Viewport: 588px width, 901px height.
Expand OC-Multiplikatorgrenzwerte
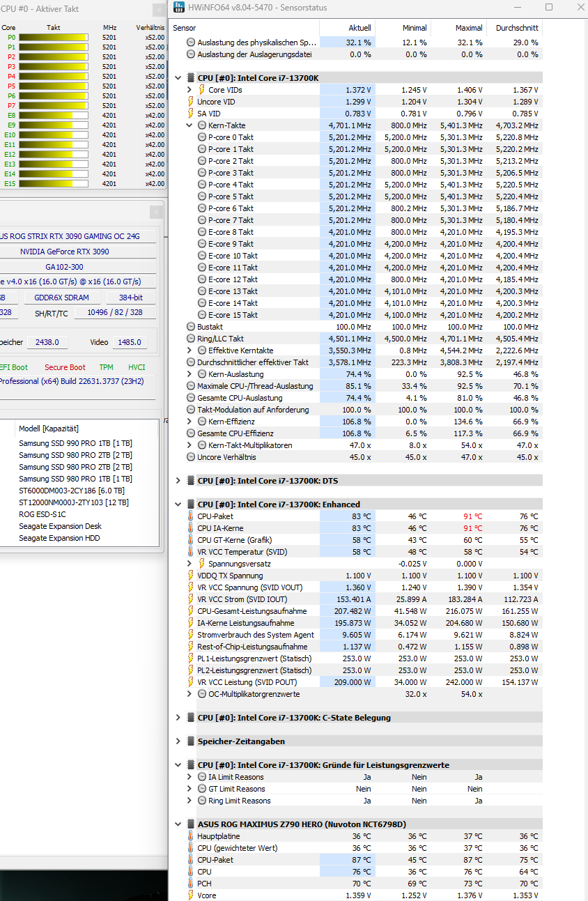tap(189, 694)
